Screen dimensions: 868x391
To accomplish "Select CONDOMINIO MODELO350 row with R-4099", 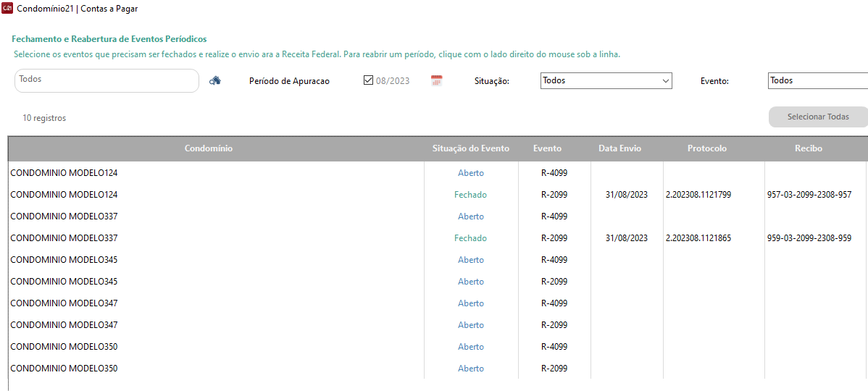I will [x=438, y=346].
